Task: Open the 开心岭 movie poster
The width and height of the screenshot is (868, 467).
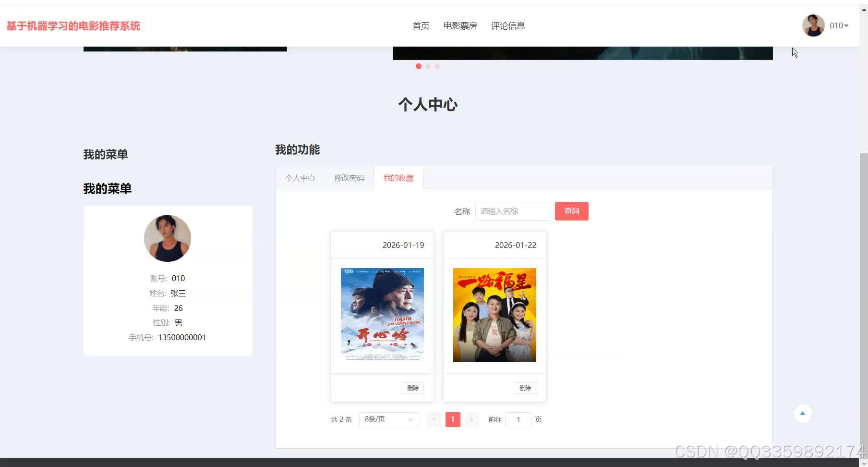Action: 382,315
